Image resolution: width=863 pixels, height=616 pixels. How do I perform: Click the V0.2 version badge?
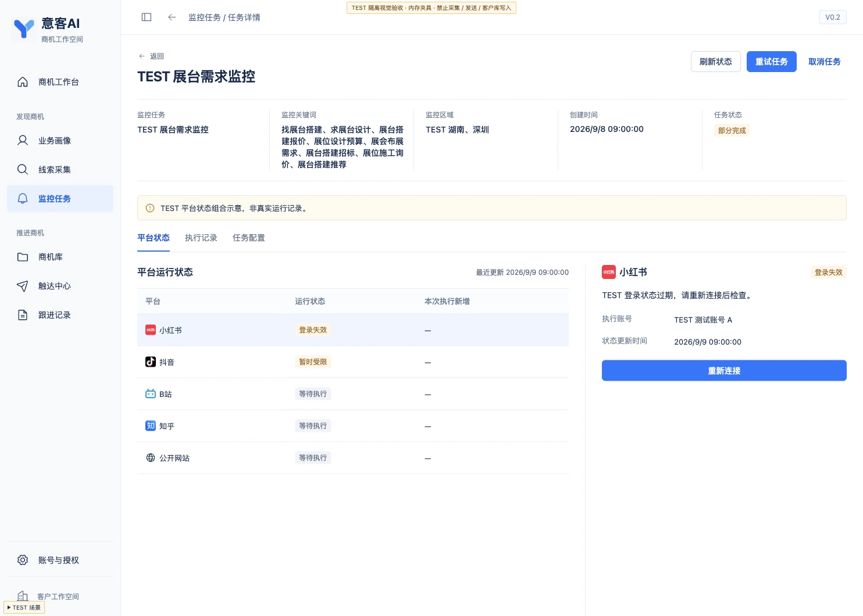point(833,17)
